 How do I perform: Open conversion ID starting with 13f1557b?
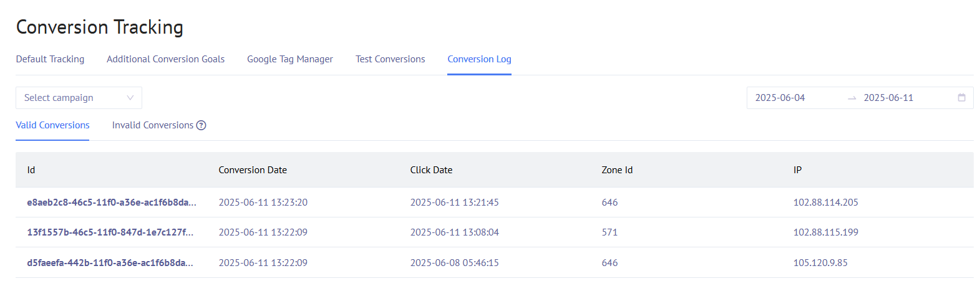pos(110,232)
